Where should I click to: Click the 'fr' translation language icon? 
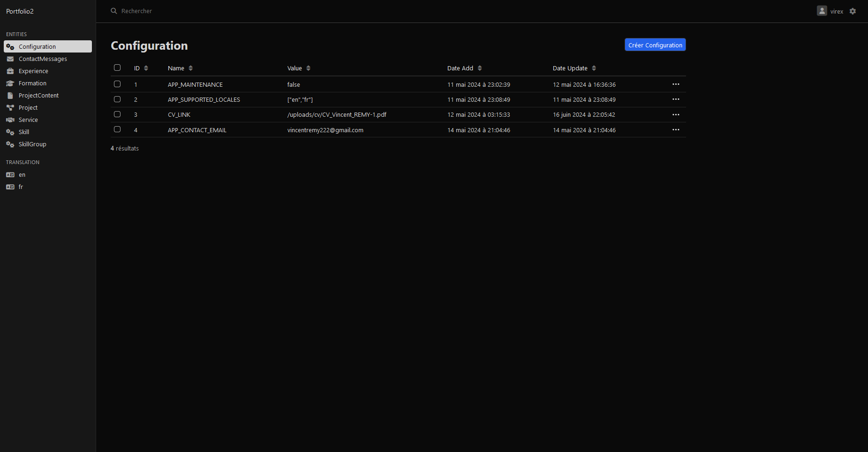click(x=10, y=187)
